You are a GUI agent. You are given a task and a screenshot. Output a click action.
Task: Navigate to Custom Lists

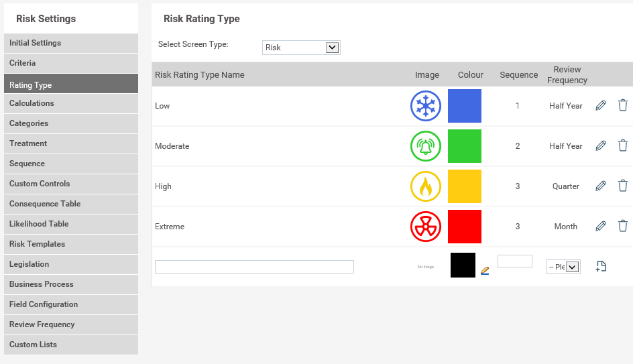(70, 345)
